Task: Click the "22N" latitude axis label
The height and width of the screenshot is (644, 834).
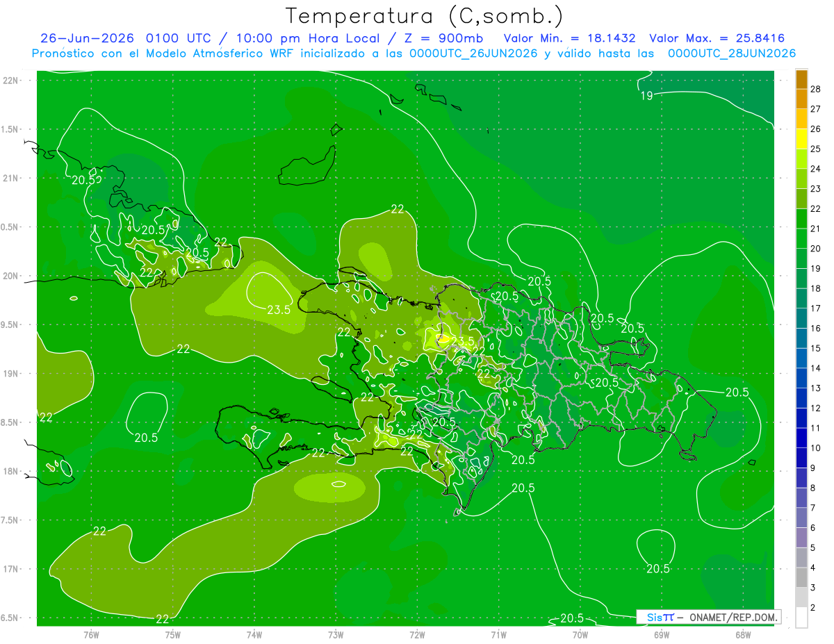Action: 10,81
